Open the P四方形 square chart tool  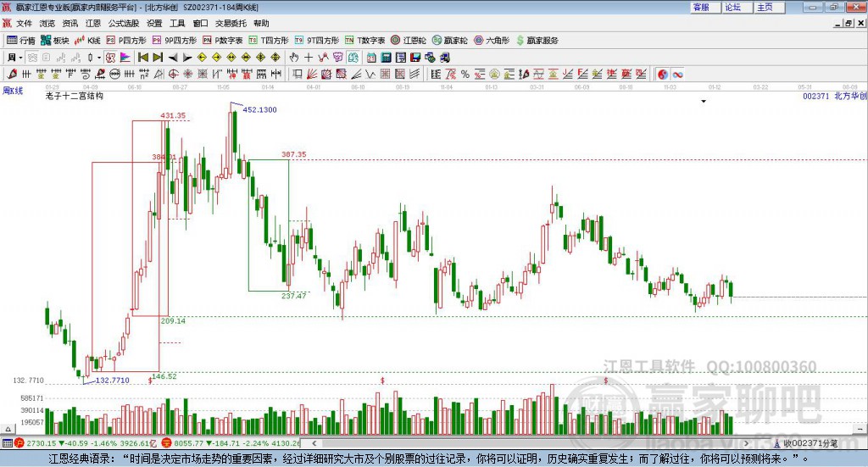(125, 41)
